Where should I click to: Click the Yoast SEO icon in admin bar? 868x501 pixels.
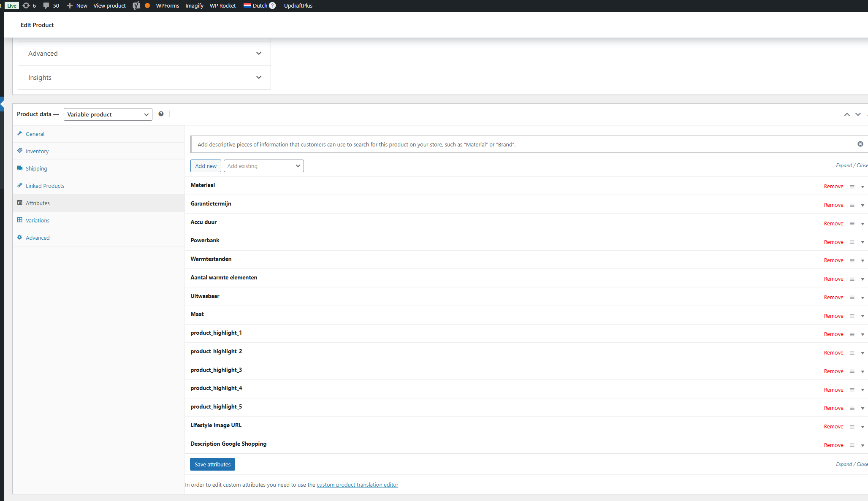click(136, 5)
